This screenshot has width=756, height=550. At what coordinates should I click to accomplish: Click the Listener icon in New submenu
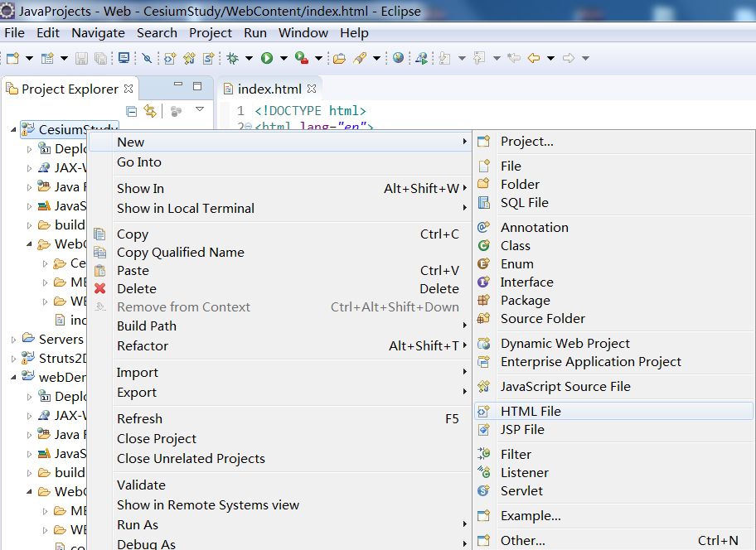click(x=483, y=472)
